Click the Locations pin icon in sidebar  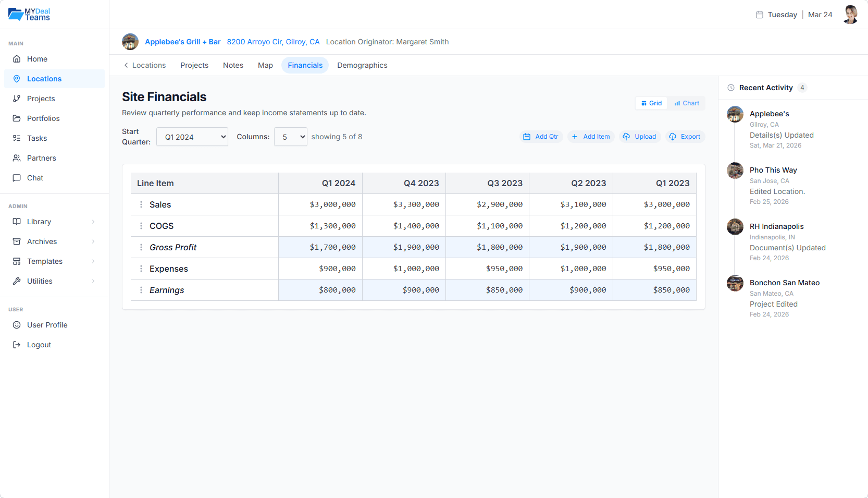pyautogui.click(x=17, y=79)
